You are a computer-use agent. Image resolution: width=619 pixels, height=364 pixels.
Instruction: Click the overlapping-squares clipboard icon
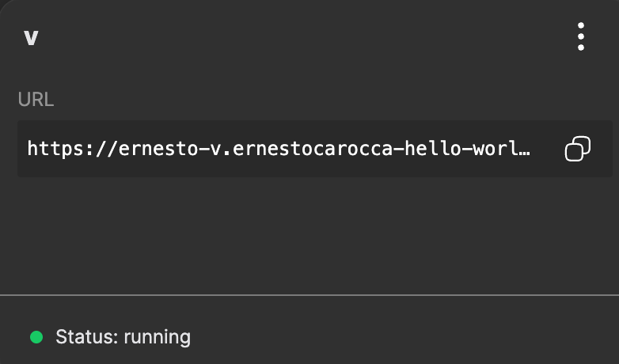(x=578, y=149)
